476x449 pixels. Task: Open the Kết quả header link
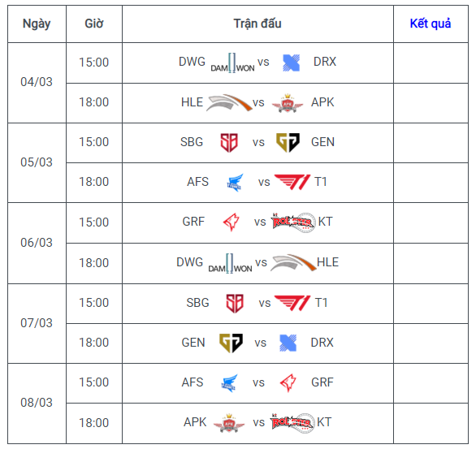[x=431, y=24]
